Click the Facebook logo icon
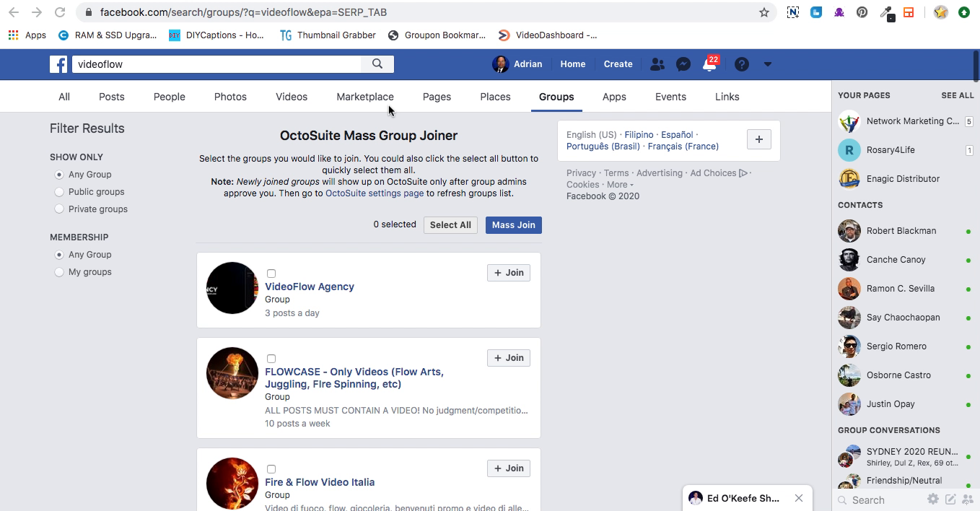The width and height of the screenshot is (980, 511). point(58,64)
